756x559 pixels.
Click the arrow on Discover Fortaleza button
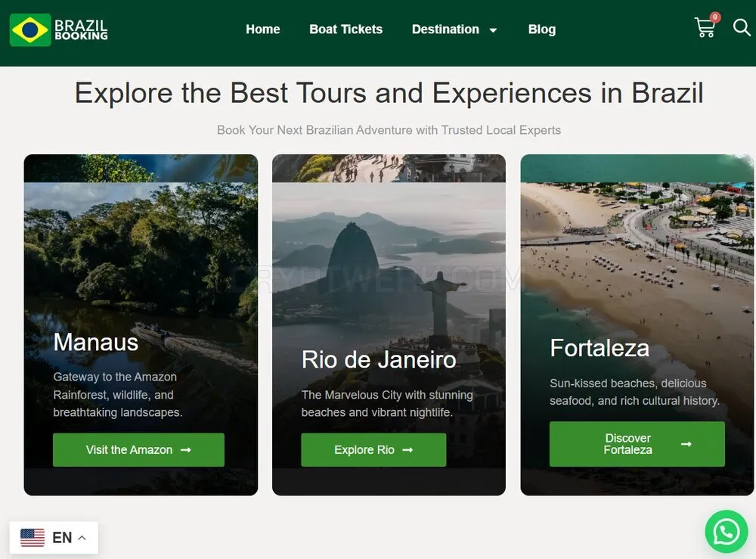[686, 444]
